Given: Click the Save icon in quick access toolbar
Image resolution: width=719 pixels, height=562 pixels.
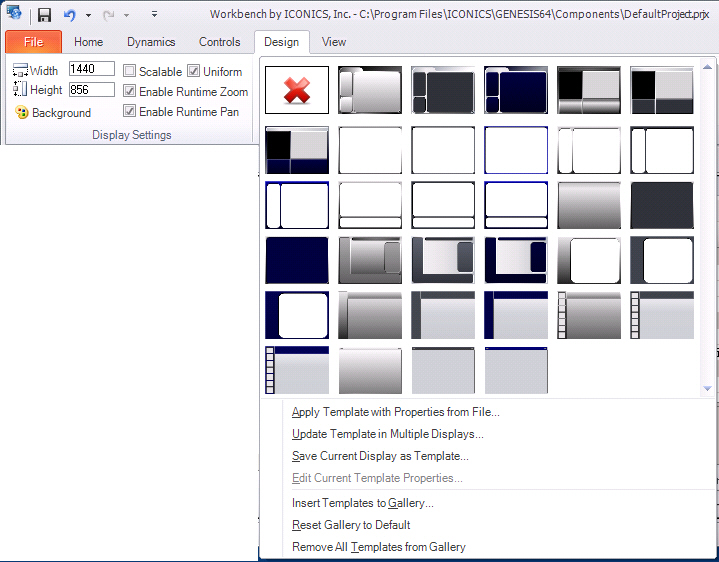Looking at the screenshot, I should pyautogui.click(x=44, y=15).
